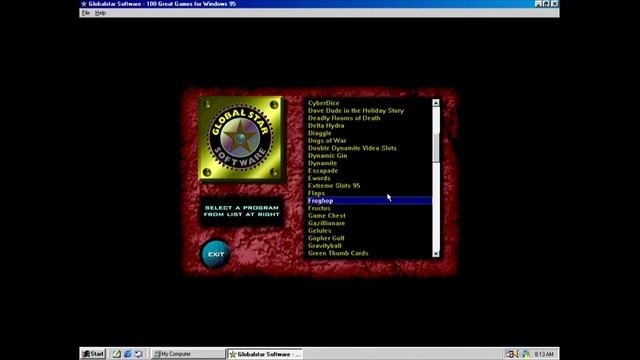Viewport: 640px width, 360px height.
Task: Restore the Globalstar Software window size
Action: [x=546, y=4]
